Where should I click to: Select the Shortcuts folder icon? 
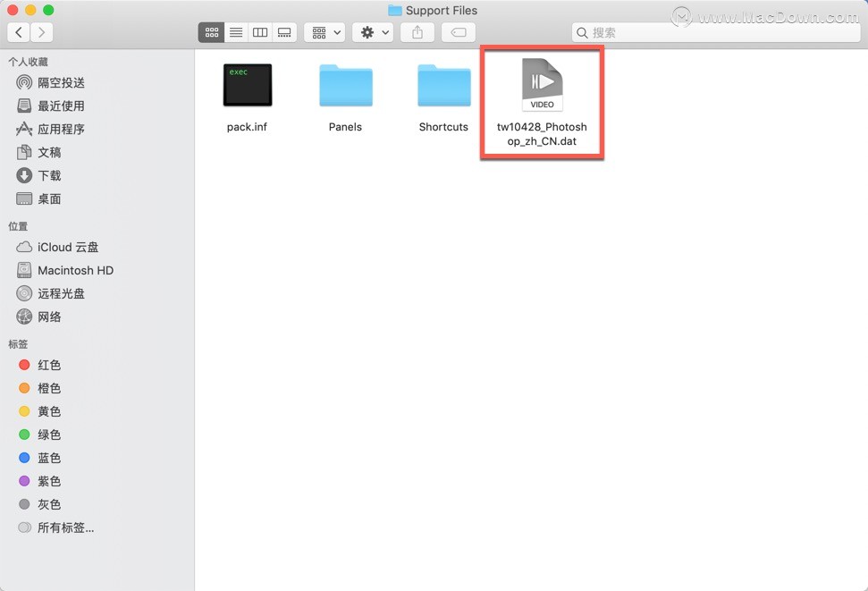(444, 85)
